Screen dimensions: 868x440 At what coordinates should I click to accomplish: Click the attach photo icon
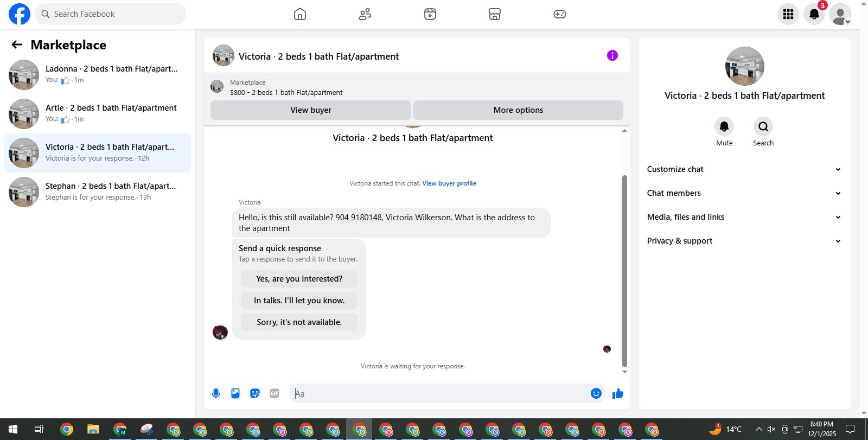coord(235,393)
